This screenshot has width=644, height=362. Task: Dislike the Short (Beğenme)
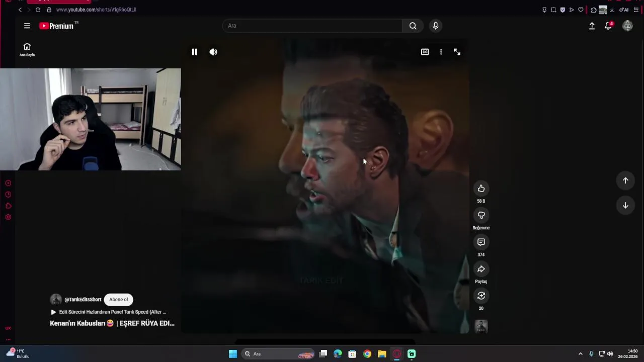(x=481, y=215)
